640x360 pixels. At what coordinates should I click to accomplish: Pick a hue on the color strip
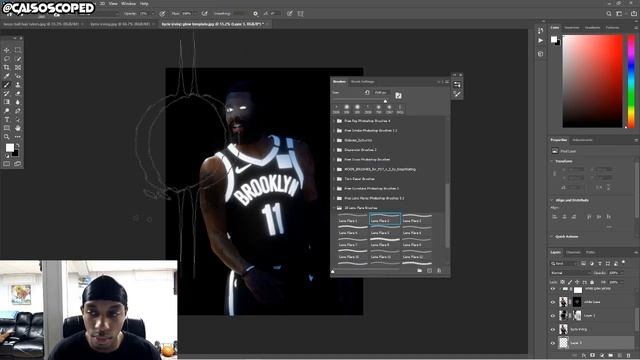click(x=631, y=81)
